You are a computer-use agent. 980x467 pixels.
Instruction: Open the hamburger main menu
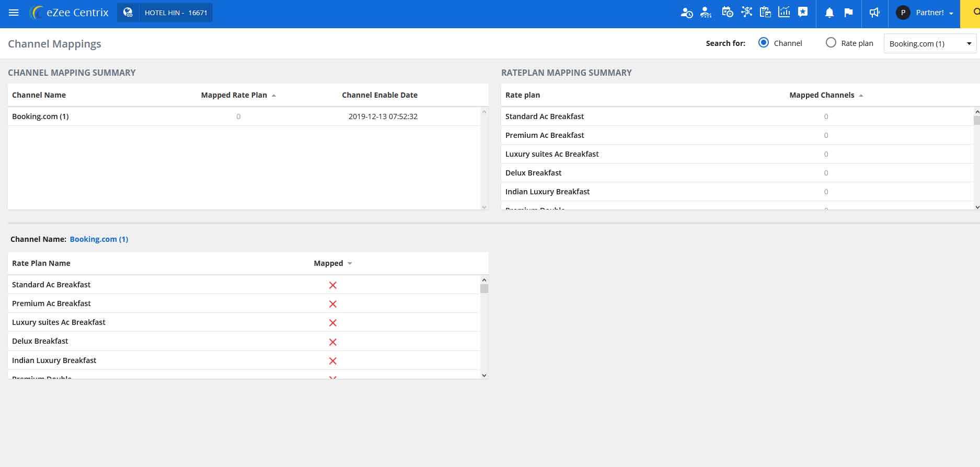tap(14, 13)
